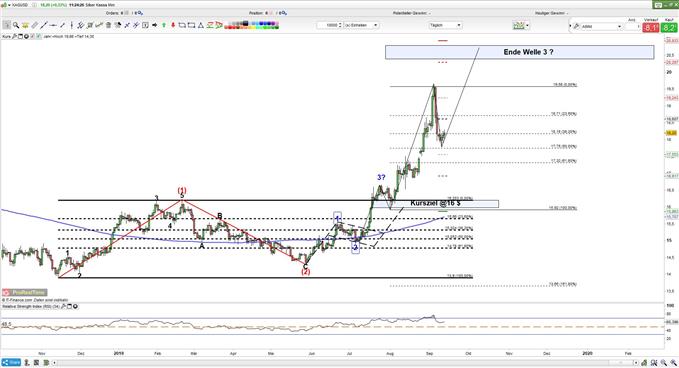
Task: Open the XAGUSD instrument menu arrow
Action: pyautogui.click(x=10, y=5)
